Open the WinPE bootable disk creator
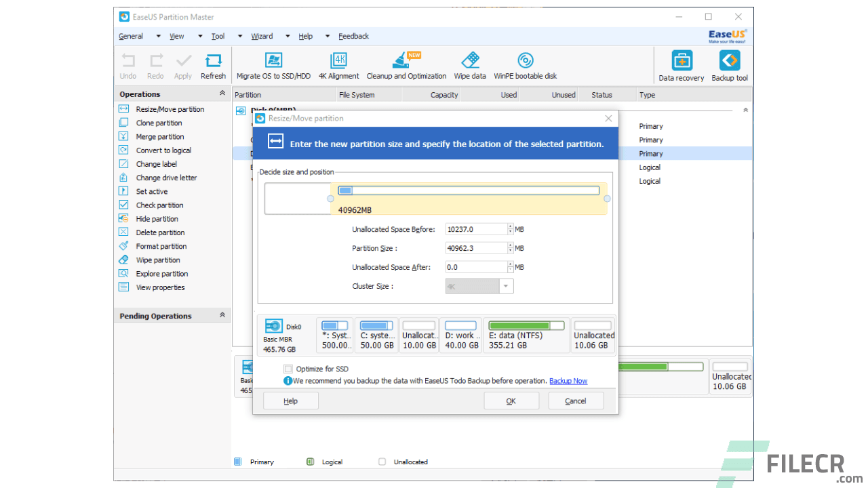Screen dimensions: 868x488 click(x=525, y=65)
